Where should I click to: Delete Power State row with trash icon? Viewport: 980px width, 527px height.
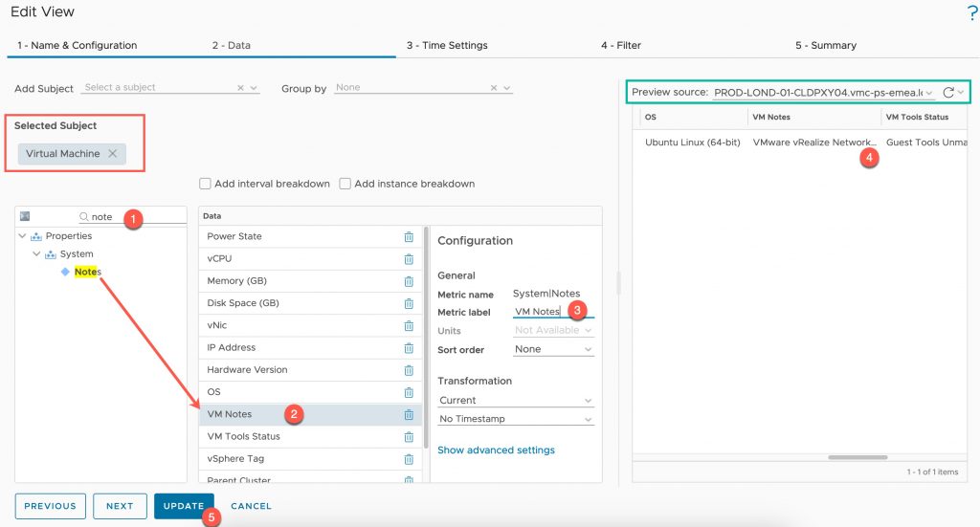point(409,236)
